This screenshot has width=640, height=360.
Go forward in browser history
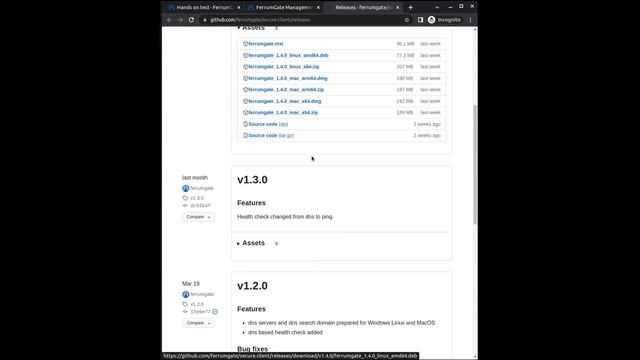(180, 20)
